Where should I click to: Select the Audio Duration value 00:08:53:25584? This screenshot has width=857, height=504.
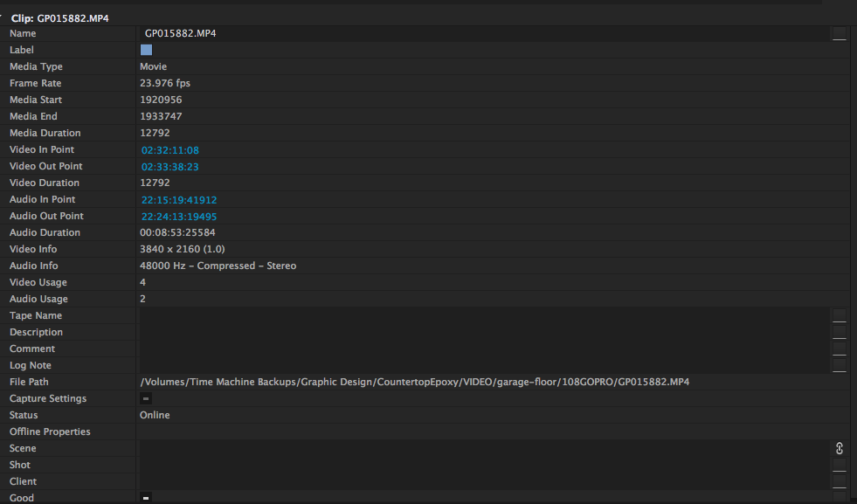point(177,232)
